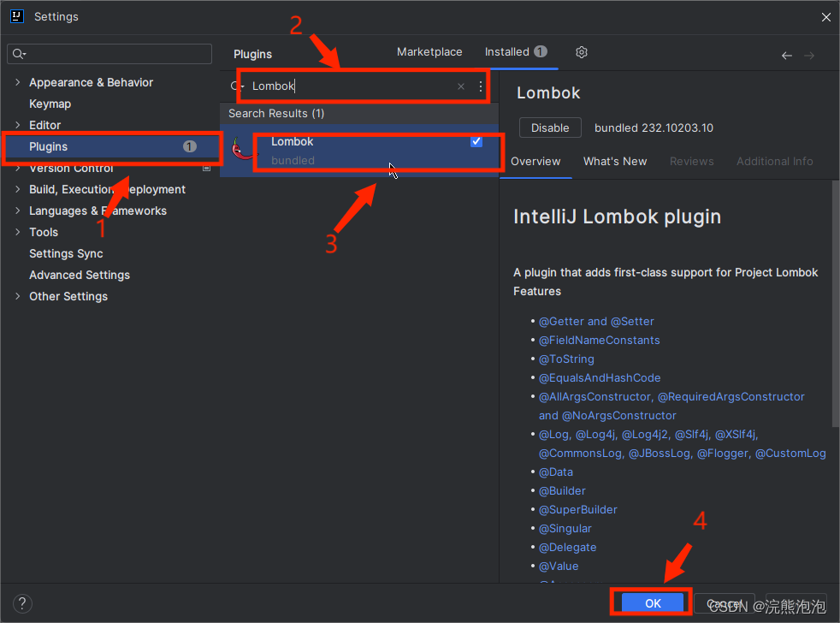Expand the Tools settings group
The image size is (840, 623).
point(18,232)
